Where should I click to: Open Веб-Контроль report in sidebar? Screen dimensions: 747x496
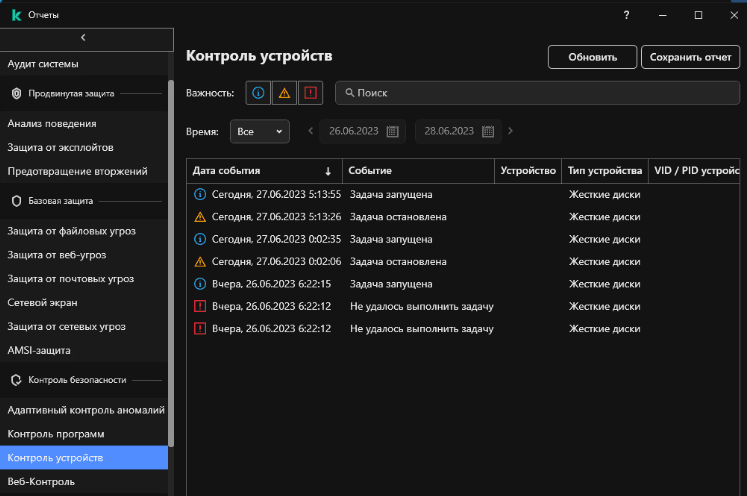(x=41, y=482)
